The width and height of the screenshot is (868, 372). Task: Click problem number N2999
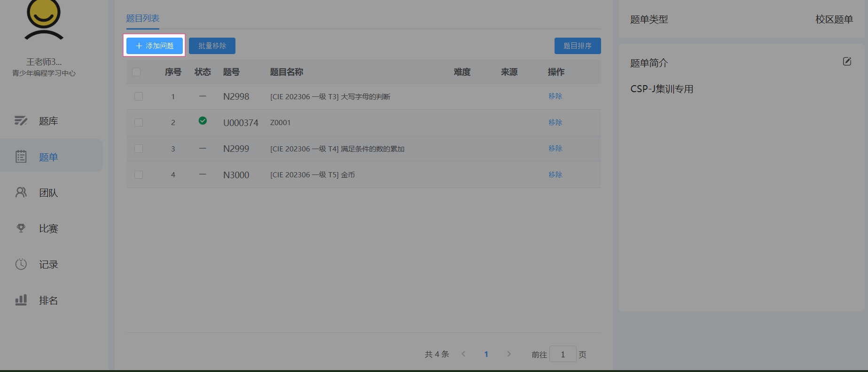[x=236, y=149]
